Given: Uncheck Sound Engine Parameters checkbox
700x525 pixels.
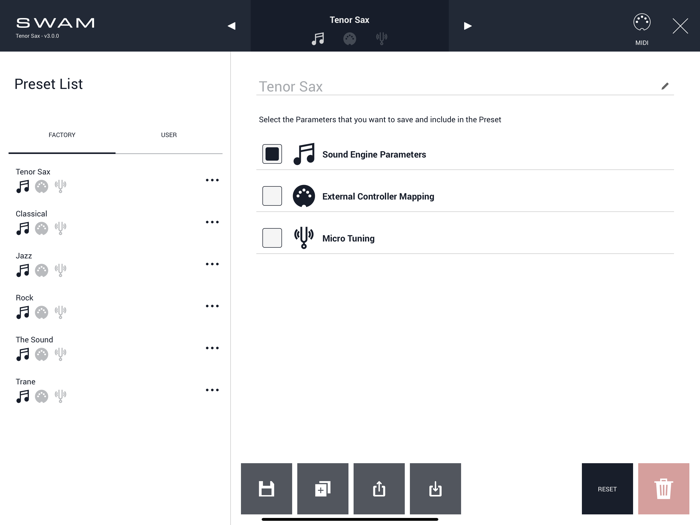Looking at the screenshot, I should [x=272, y=154].
